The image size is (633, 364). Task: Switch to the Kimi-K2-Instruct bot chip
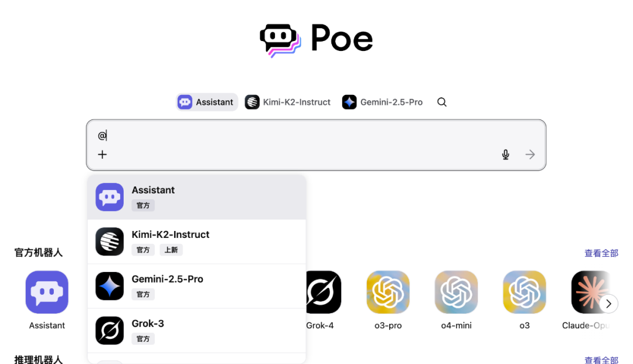coord(288,102)
